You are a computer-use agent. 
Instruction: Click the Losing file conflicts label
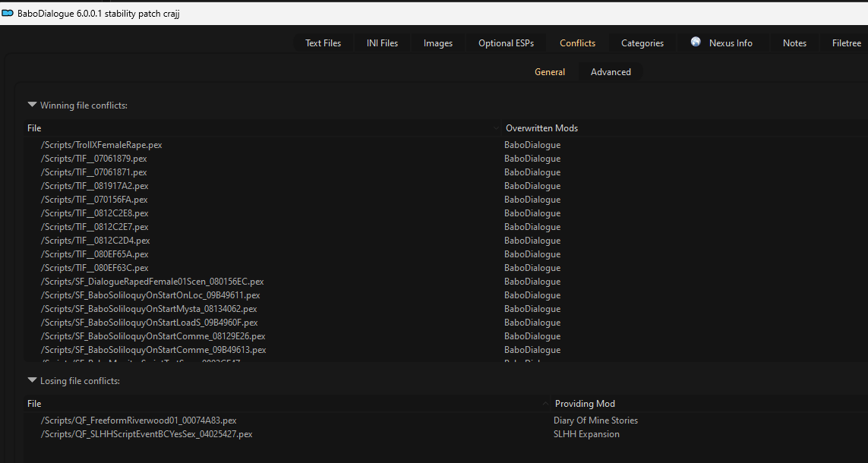tap(80, 380)
